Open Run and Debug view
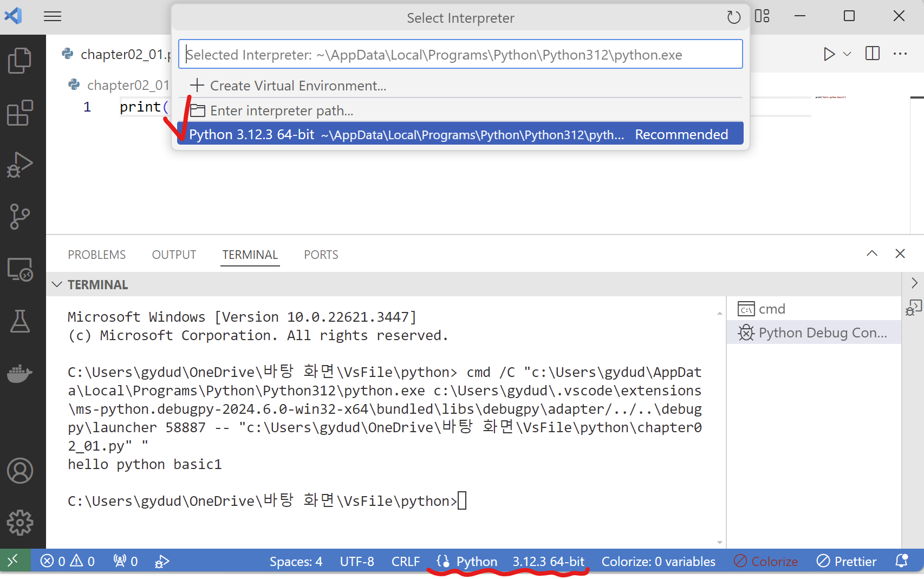 20,165
